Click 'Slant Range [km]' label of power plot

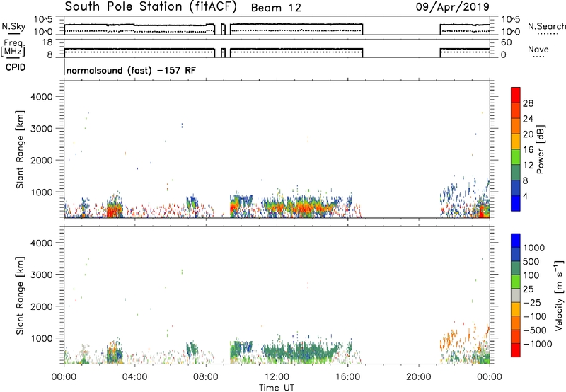20,149
